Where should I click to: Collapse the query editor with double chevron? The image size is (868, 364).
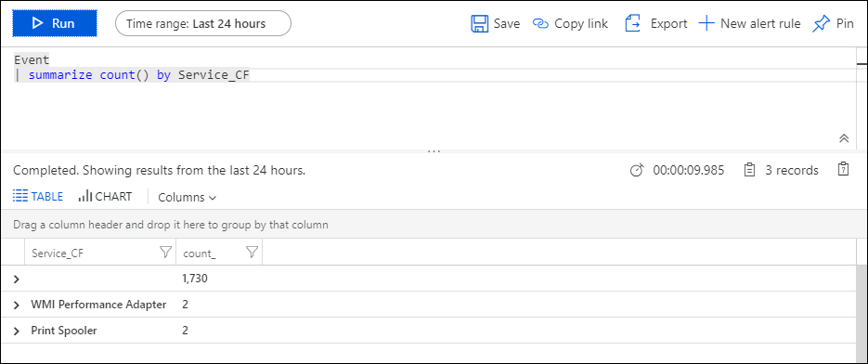(x=844, y=138)
